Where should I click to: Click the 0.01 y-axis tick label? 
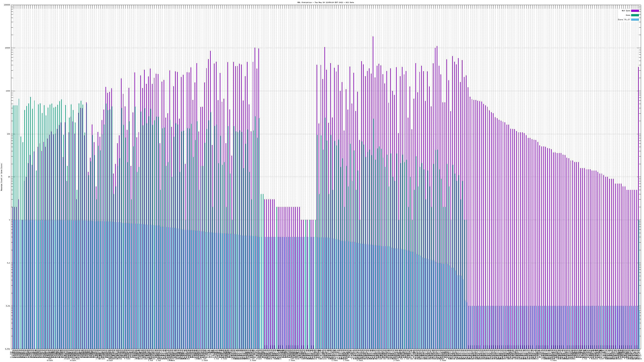(x=8, y=306)
